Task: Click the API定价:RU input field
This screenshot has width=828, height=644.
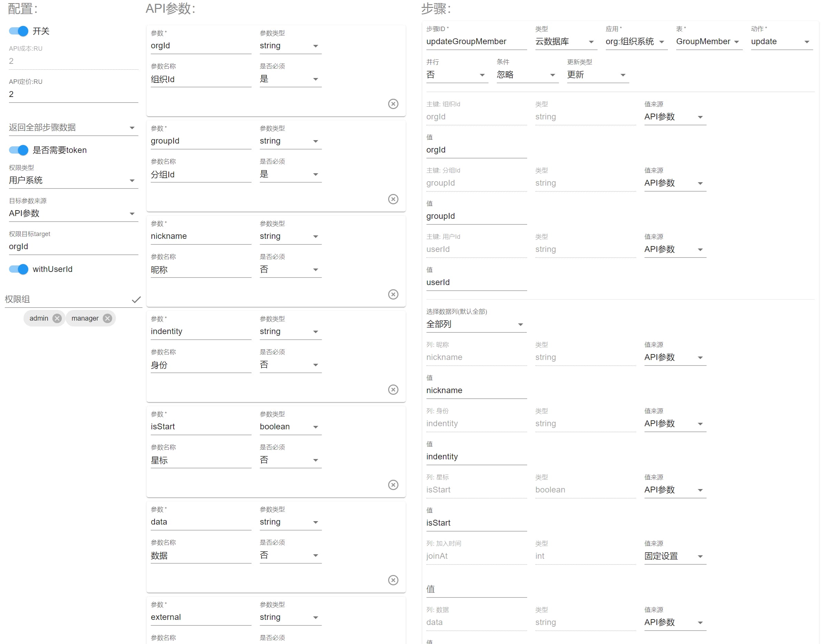Action: tap(73, 95)
